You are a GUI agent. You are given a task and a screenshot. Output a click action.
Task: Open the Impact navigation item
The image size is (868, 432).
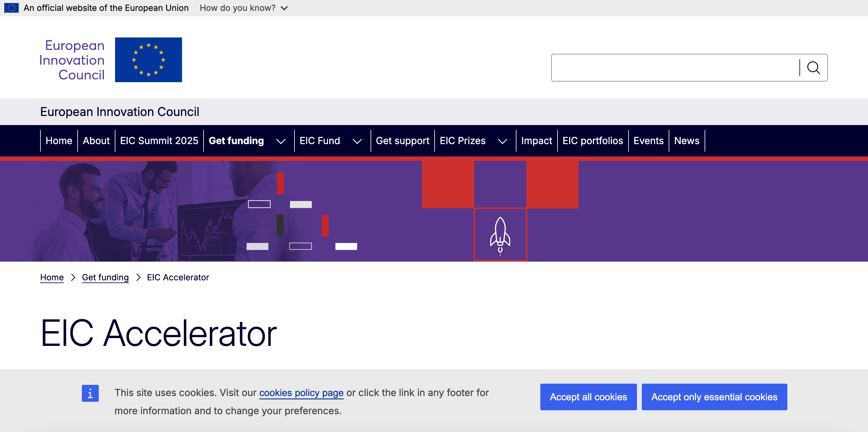click(x=536, y=140)
